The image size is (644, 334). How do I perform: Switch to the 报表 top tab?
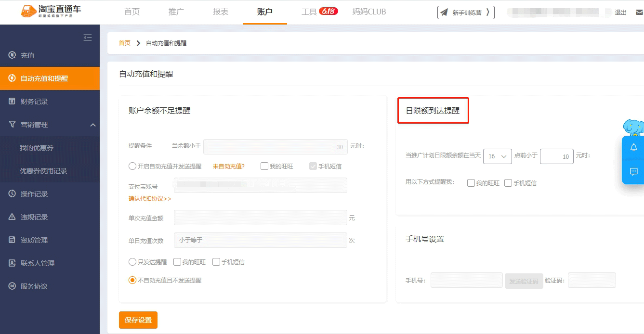221,12
